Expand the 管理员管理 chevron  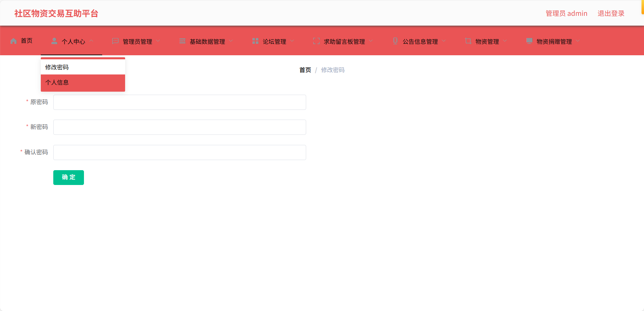click(158, 41)
